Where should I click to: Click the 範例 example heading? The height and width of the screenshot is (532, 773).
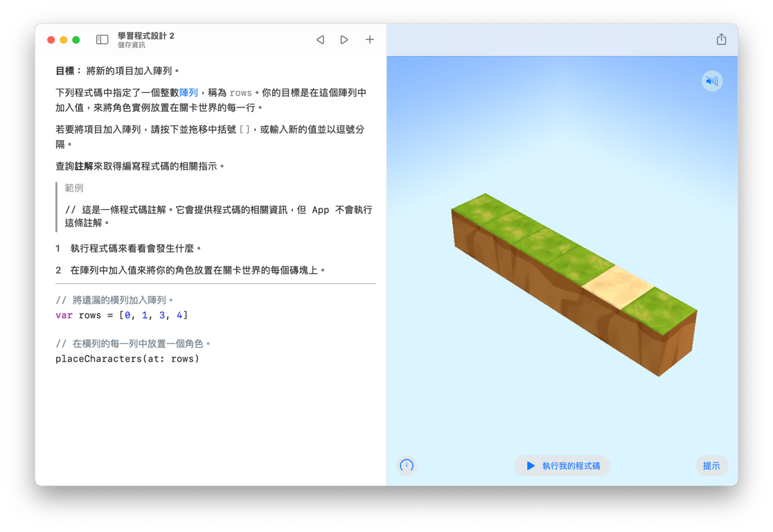(x=74, y=188)
